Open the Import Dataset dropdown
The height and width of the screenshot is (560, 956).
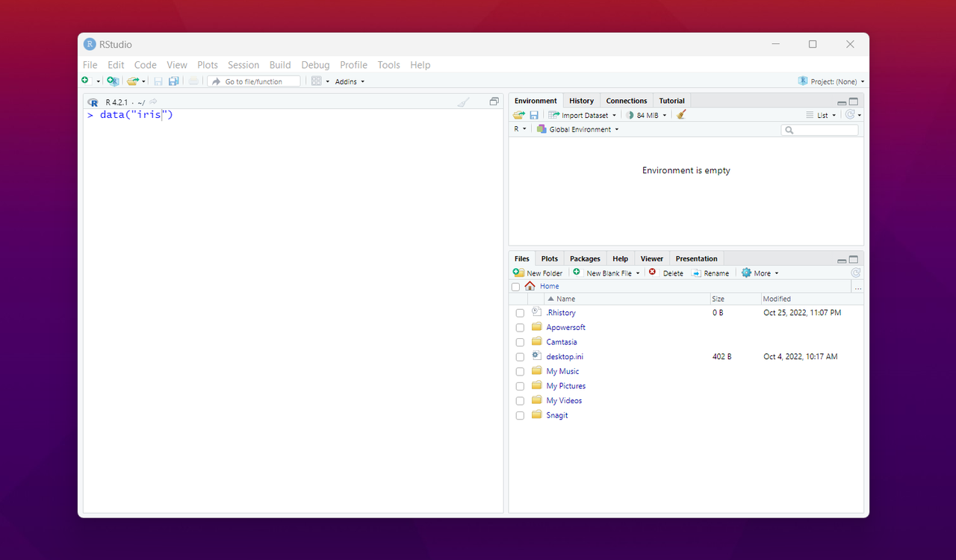(x=583, y=115)
